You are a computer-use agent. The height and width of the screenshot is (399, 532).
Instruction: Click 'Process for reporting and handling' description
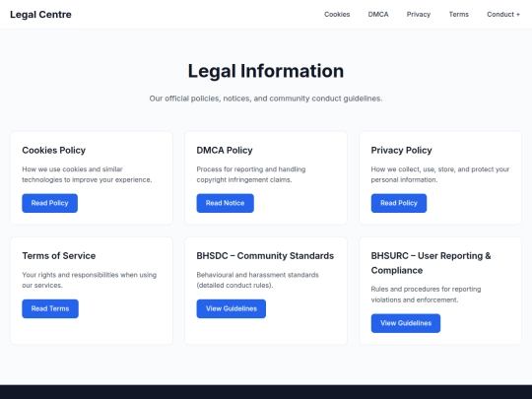(x=251, y=174)
